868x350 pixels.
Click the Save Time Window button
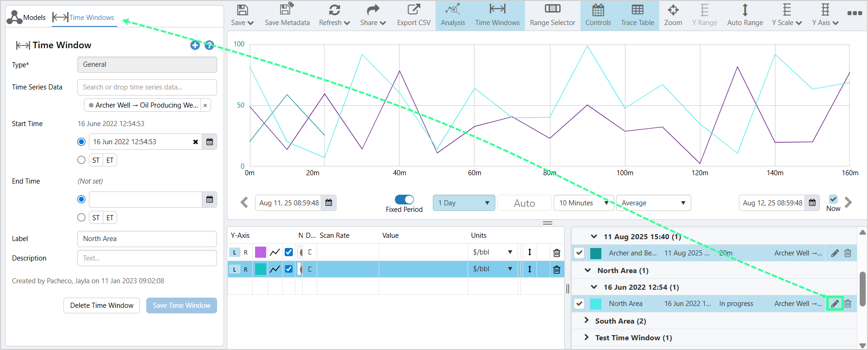181,305
